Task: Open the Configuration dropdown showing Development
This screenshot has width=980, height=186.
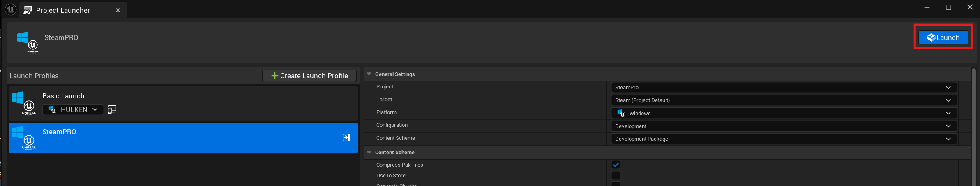Action: tap(784, 126)
